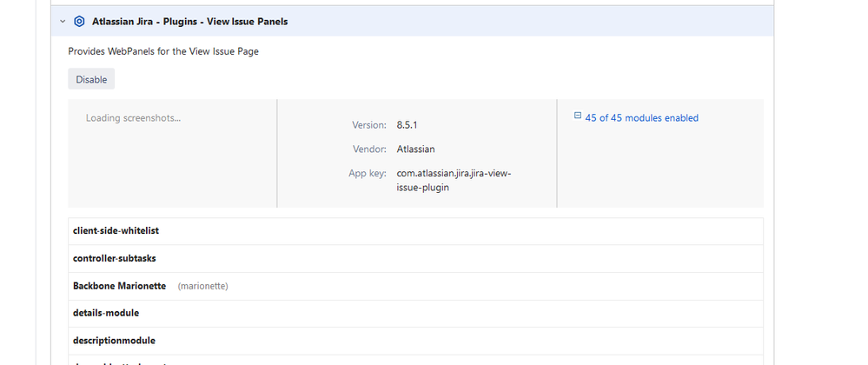Select the descriptionmodule row
The image size is (868, 365).
(415, 341)
